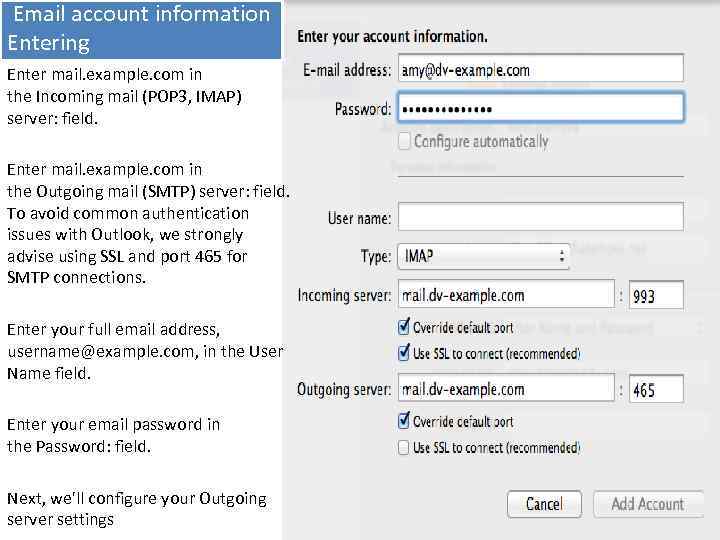Uncheck Override default port under Incoming server
Viewport: 720px width, 540px height.
pos(404,327)
